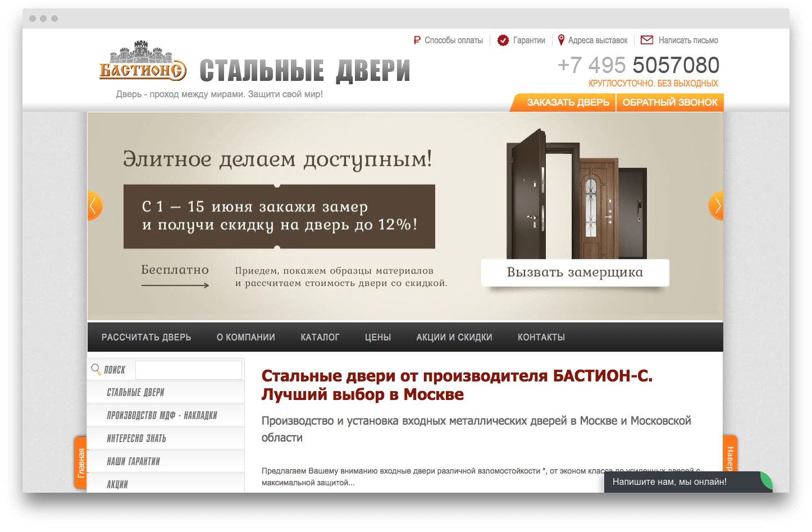Click the orange Наверх side tab
This screenshot has height=532, width=812.
(x=729, y=454)
